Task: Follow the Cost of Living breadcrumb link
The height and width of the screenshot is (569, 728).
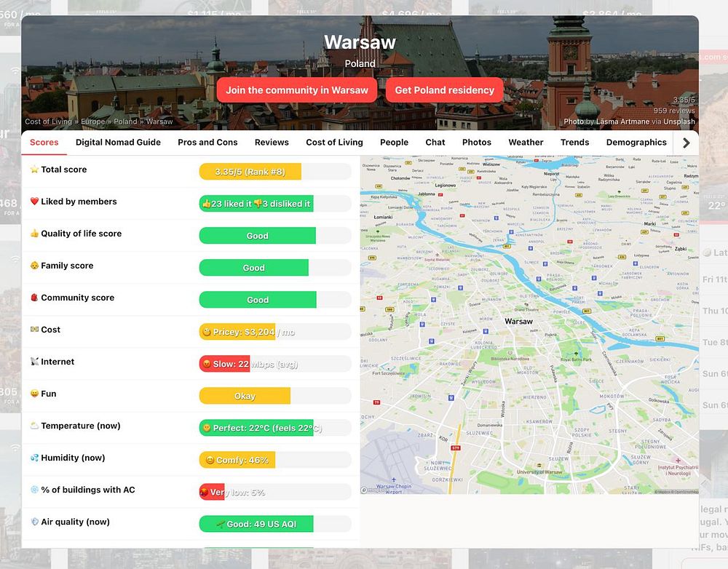Action: pos(48,122)
